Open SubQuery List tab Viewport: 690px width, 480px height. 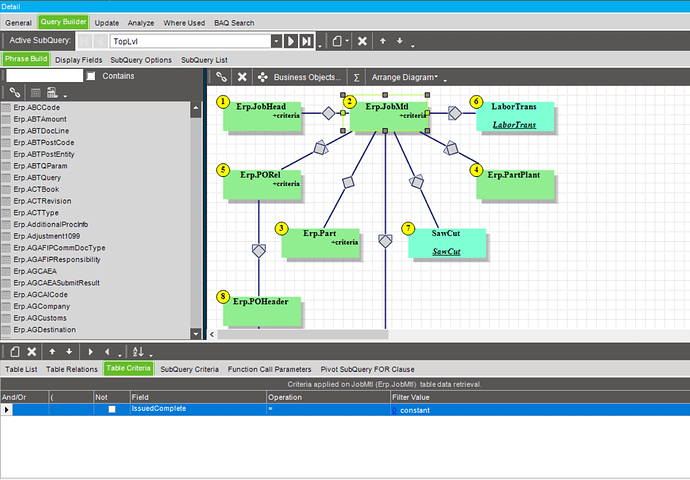pos(204,60)
